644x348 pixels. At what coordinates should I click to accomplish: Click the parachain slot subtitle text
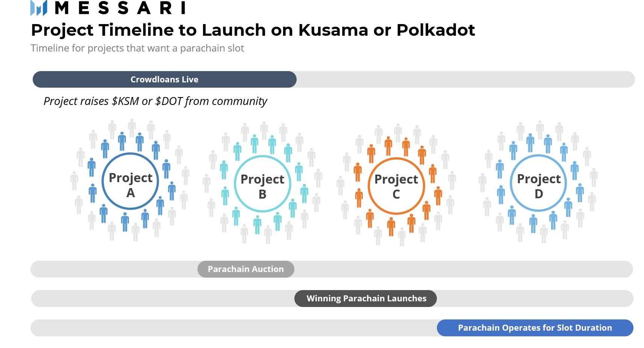click(137, 48)
